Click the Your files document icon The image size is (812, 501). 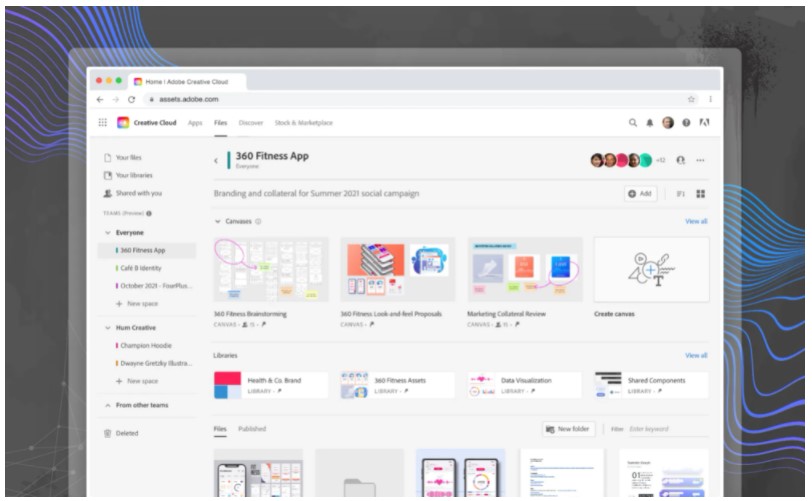108,158
